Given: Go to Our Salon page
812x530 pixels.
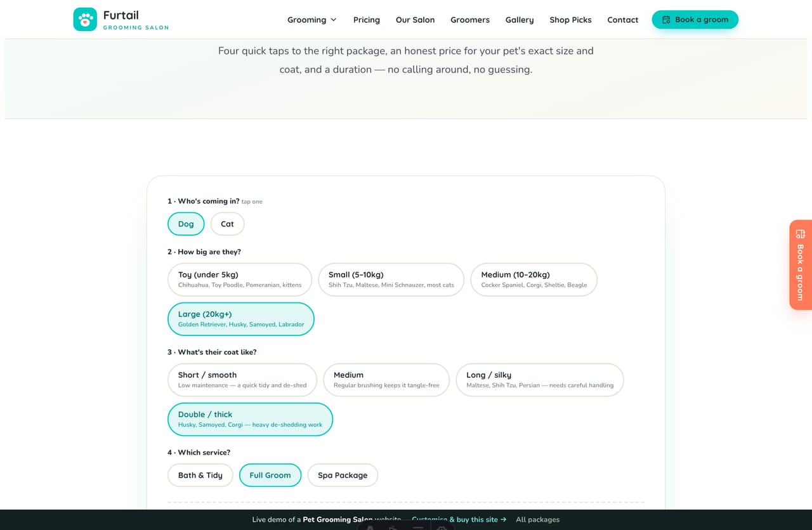Looking at the screenshot, I should click(x=416, y=20).
